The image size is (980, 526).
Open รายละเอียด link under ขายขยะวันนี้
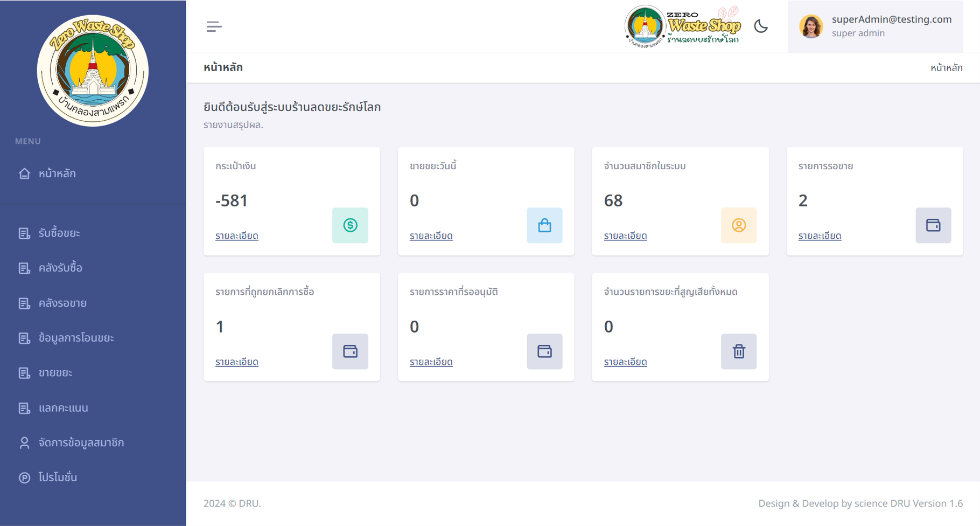(431, 236)
